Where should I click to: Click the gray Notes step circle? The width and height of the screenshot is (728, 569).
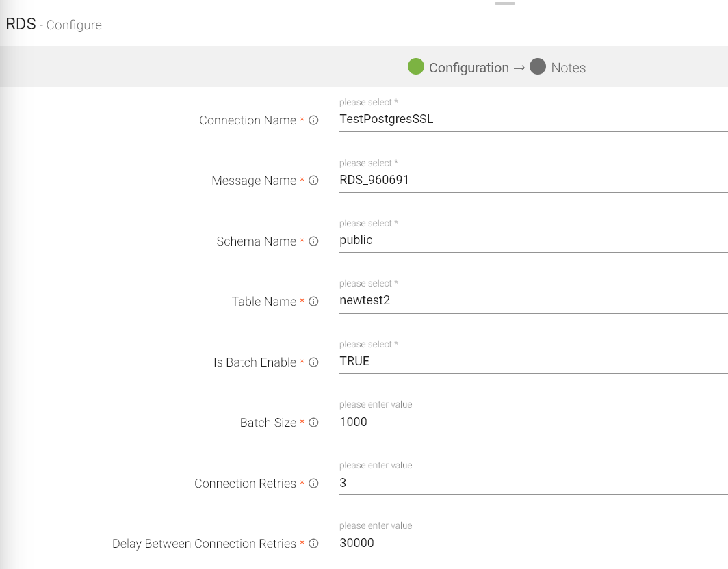click(x=538, y=66)
